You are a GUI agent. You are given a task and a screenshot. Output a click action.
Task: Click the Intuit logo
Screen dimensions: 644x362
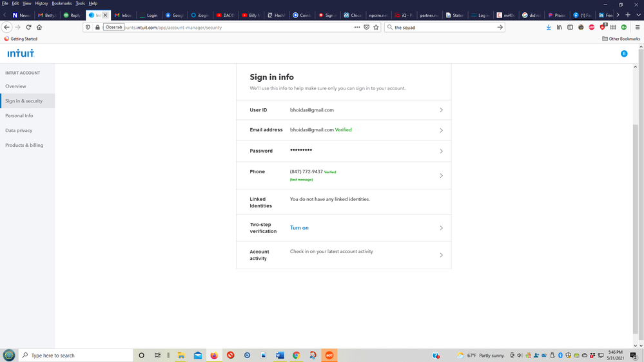[21, 53]
